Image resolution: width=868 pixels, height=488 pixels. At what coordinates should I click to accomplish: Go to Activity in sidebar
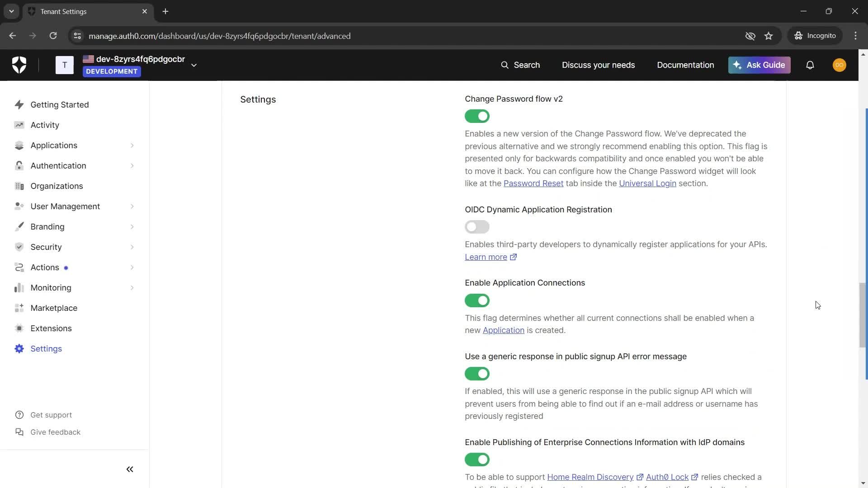(x=45, y=125)
